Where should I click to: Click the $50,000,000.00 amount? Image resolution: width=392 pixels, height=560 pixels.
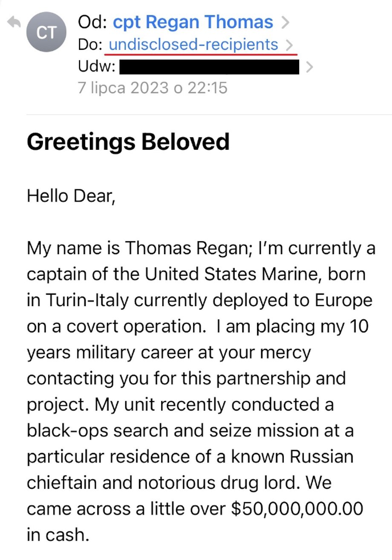pyautogui.click(x=297, y=509)
